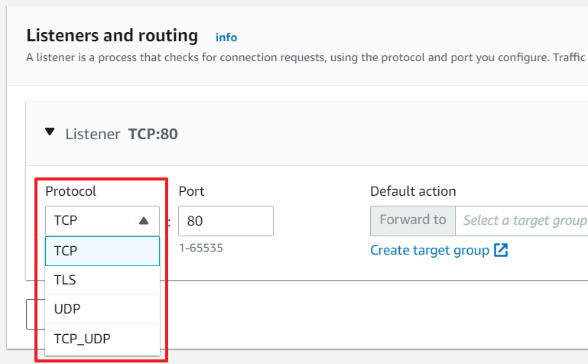Click the Forward to action label
Image resolution: width=588 pixels, height=364 pixels.
[x=413, y=220]
